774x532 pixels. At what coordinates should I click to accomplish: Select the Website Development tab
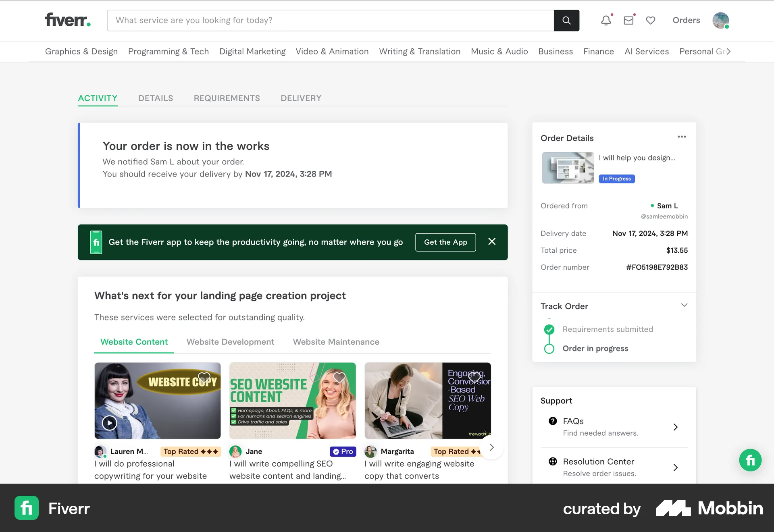[x=230, y=342]
